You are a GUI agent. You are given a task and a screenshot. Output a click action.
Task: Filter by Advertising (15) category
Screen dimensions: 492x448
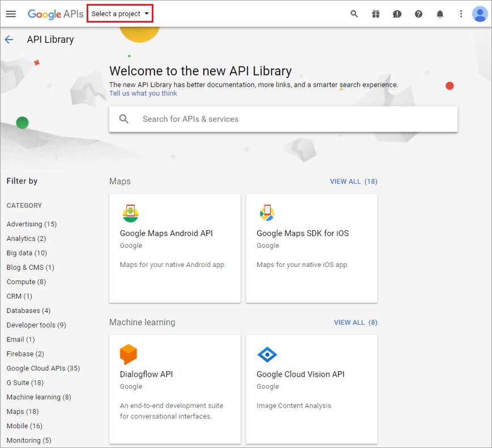click(32, 224)
